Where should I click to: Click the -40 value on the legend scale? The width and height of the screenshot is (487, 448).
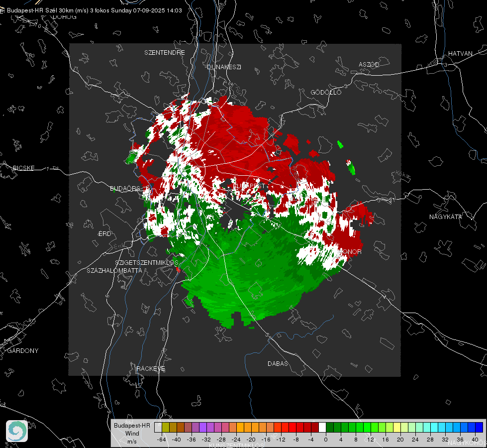[176, 440]
